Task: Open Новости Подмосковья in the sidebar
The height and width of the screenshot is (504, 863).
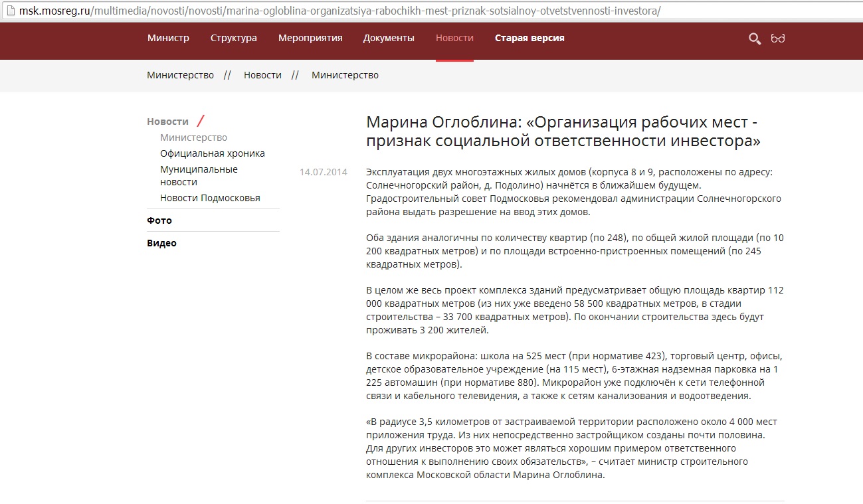Action: click(x=210, y=198)
